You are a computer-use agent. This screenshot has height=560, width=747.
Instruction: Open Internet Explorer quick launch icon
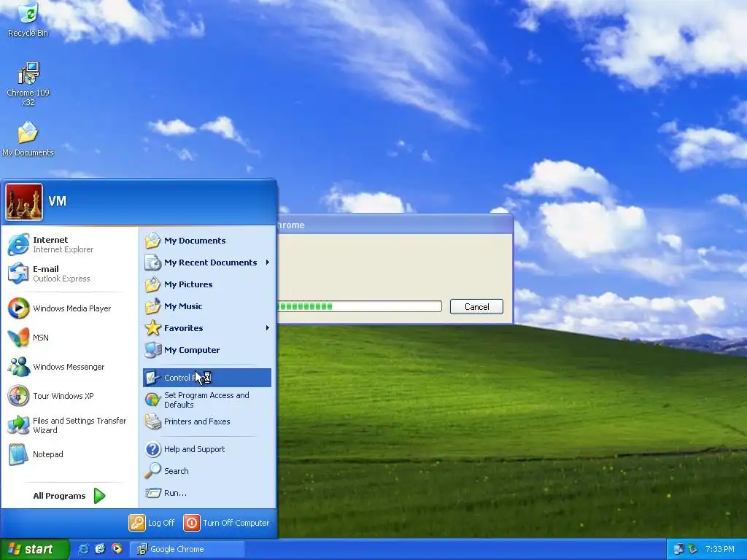pyautogui.click(x=83, y=549)
